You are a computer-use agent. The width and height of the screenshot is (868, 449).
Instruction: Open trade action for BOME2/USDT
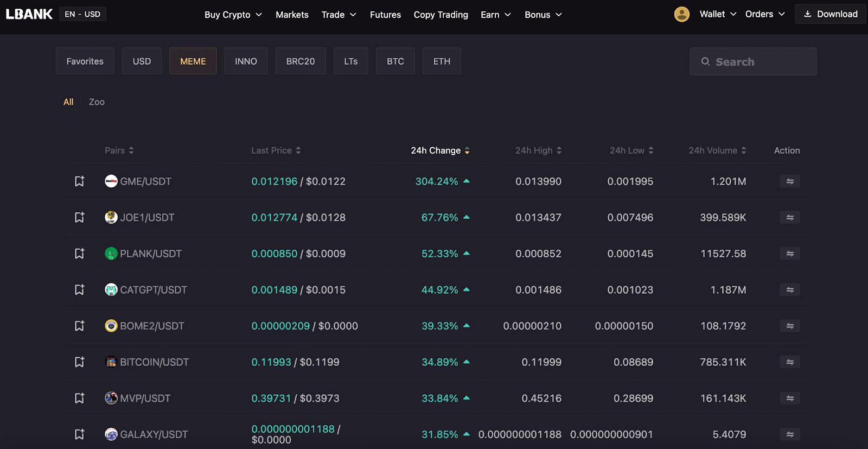tap(790, 326)
